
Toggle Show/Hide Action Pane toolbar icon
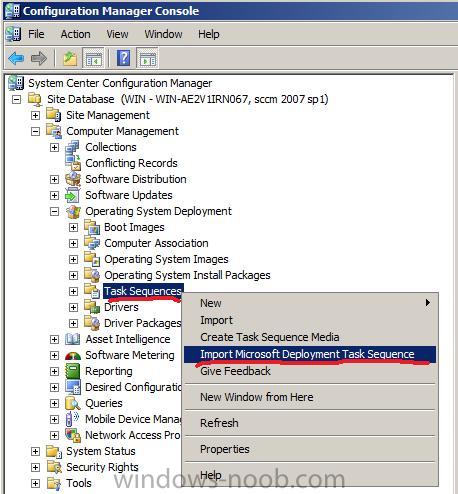(147, 59)
